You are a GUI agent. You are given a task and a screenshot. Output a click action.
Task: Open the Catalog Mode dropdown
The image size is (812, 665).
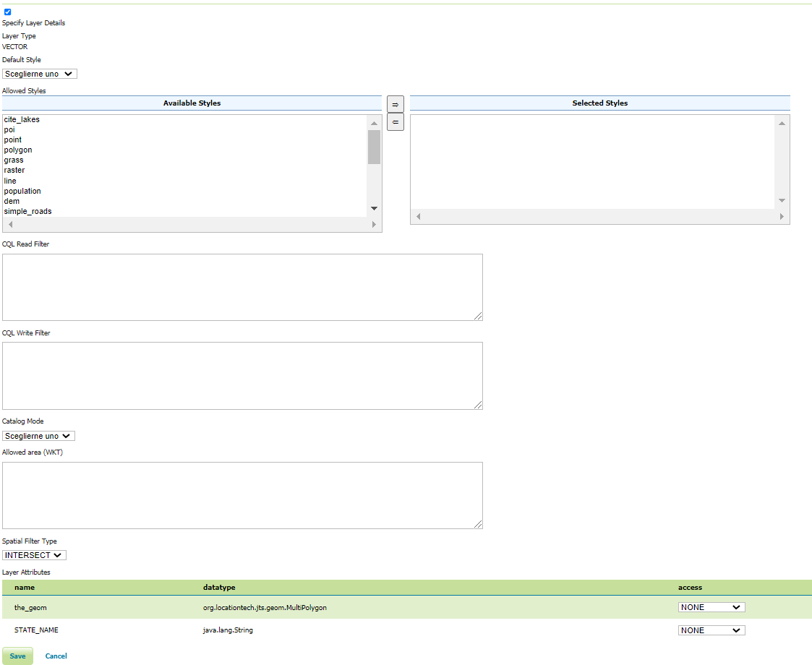(38, 436)
